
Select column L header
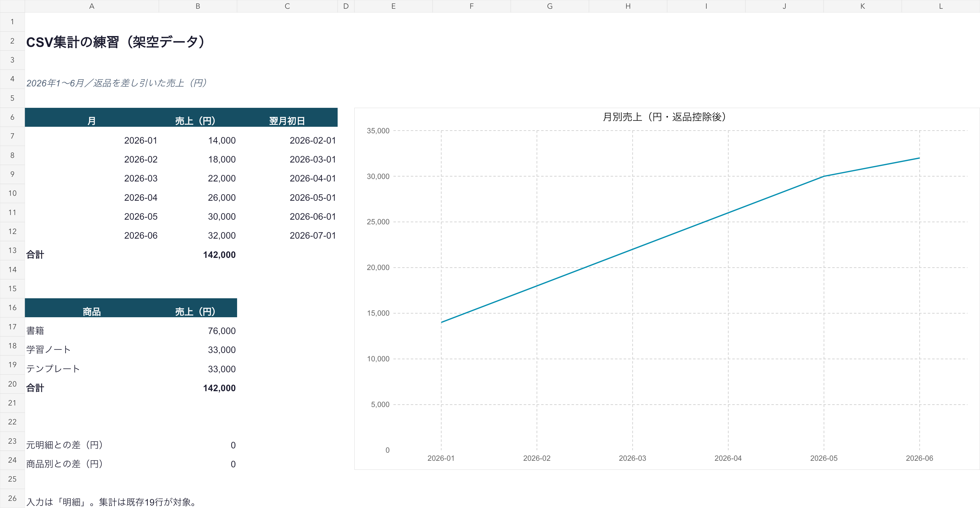pos(941,6)
